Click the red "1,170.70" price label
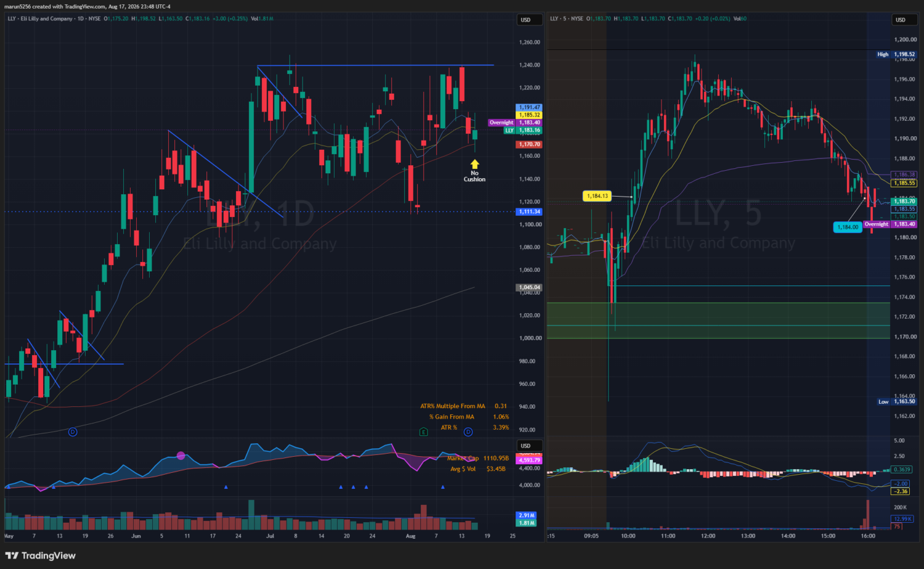924x569 pixels. click(x=529, y=144)
